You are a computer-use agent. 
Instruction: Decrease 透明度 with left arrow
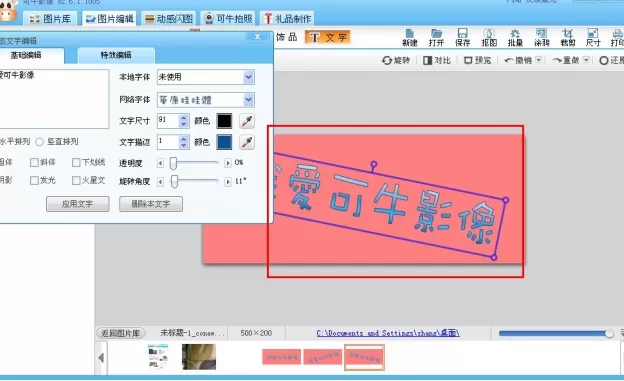160,163
